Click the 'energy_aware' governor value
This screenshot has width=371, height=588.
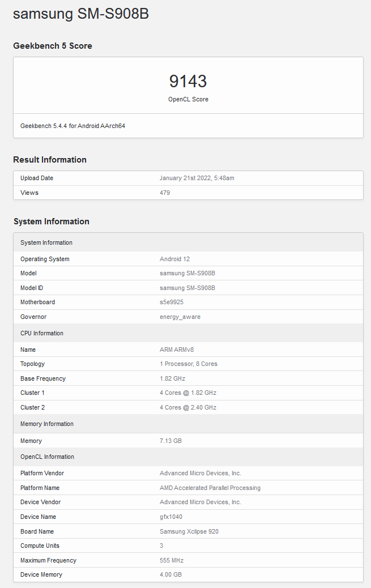coord(180,317)
